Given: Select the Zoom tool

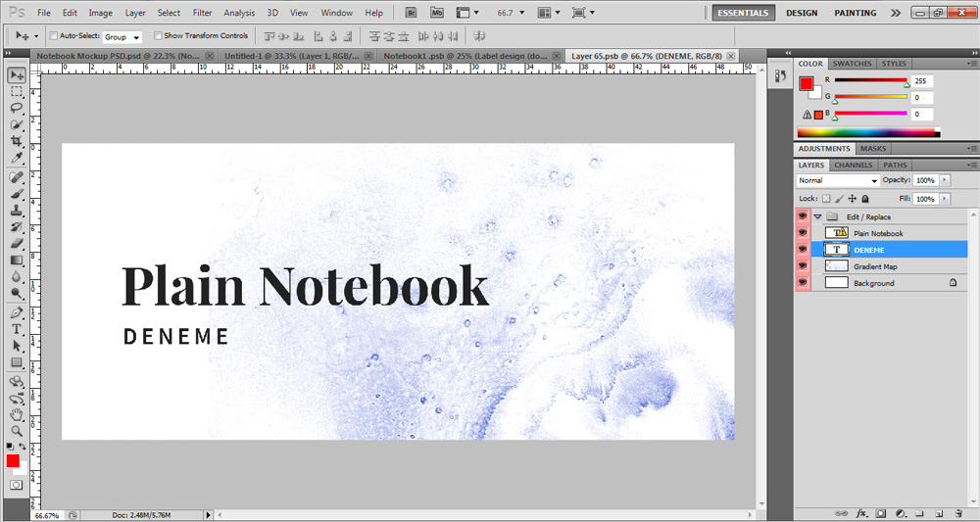Looking at the screenshot, I should click(x=17, y=431).
